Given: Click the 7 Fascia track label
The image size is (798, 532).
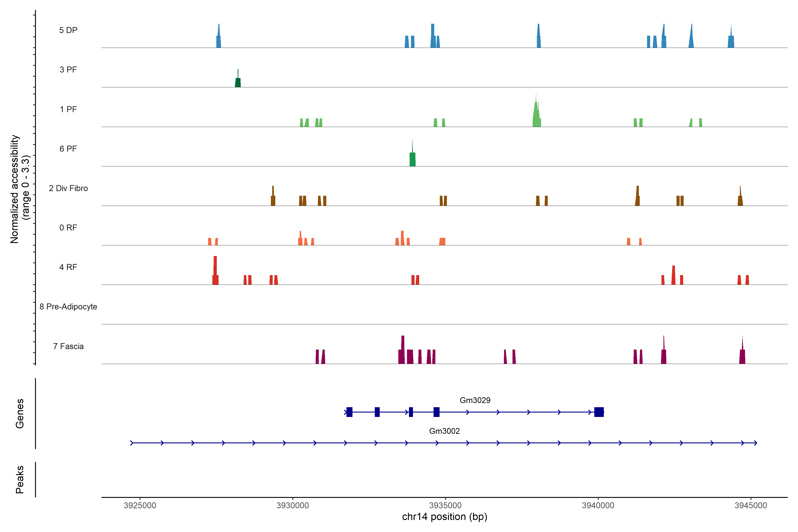Looking at the screenshot, I should pyautogui.click(x=68, y=346).
